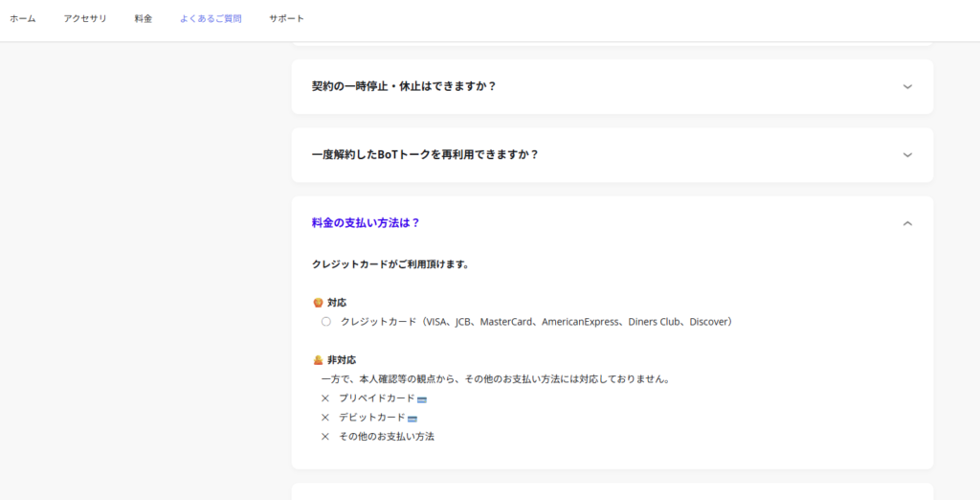Click the X mark beside その他のお支払い方法

click(325, 437)
